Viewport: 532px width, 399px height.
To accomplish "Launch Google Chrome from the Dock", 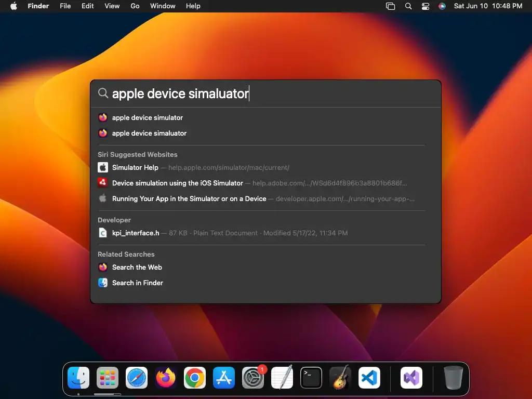I will 195,378.
